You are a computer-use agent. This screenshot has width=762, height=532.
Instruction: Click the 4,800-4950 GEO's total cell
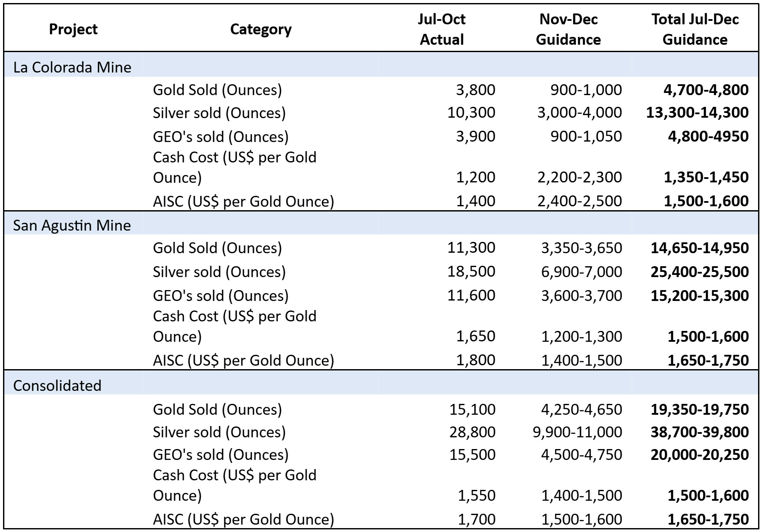[x=708, y=136]
